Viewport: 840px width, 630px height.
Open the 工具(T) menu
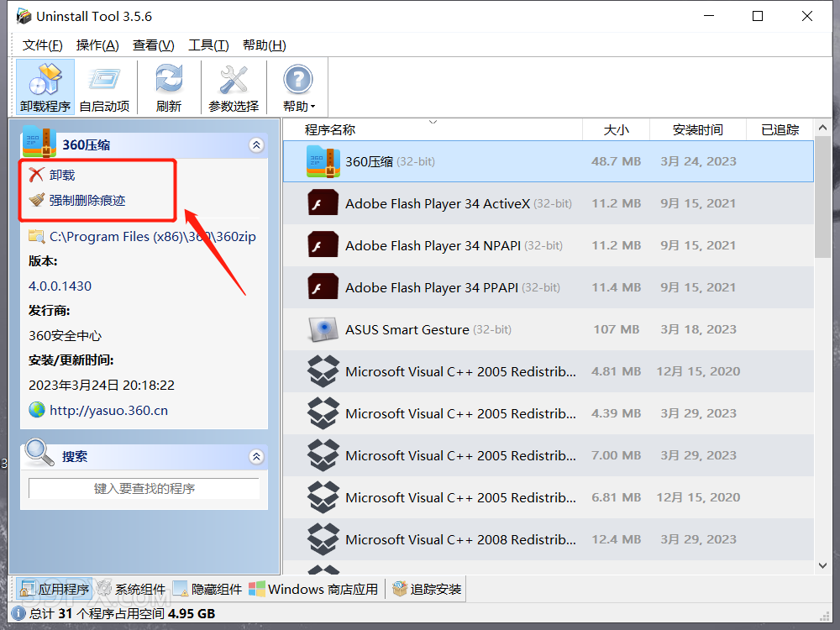click(x=208, y=45)
